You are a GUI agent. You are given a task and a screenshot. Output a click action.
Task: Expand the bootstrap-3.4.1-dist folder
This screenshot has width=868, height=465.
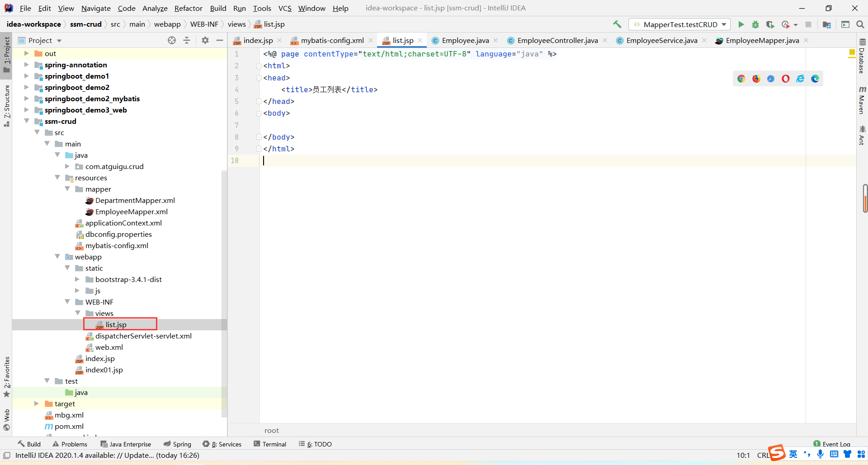tap(77, 279)
